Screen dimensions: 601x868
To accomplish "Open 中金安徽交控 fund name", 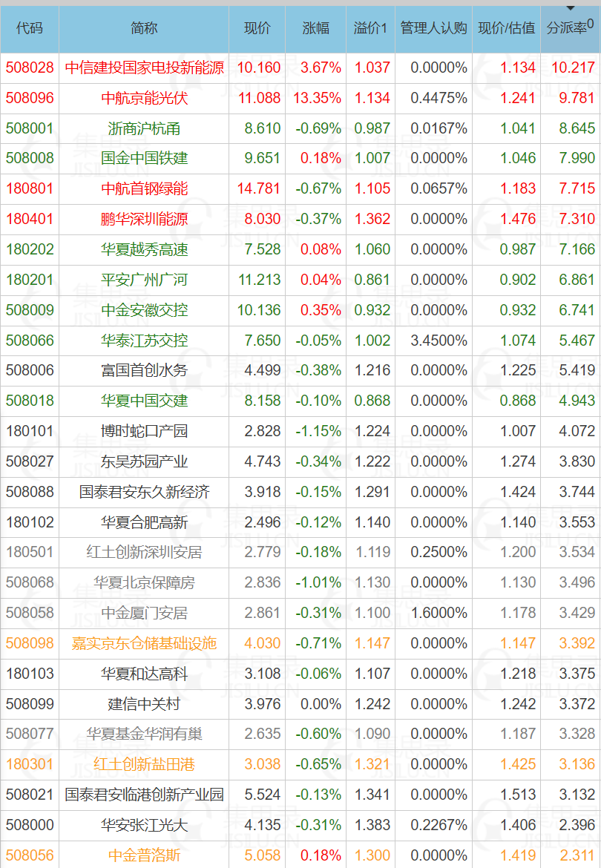I will pos(145,310).
